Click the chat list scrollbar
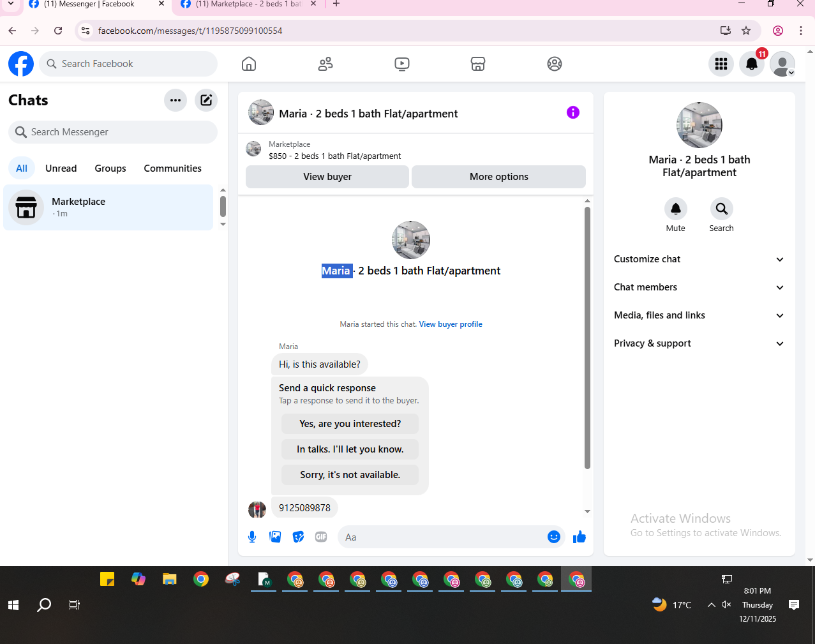 coord(223,207)
